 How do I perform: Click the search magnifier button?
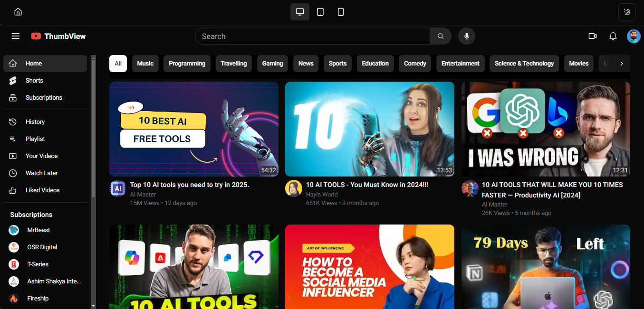(x=440, y=36)
